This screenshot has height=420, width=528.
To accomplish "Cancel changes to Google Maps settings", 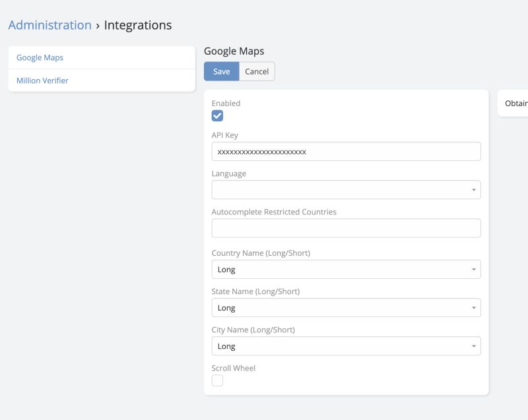I will [256, 71].
